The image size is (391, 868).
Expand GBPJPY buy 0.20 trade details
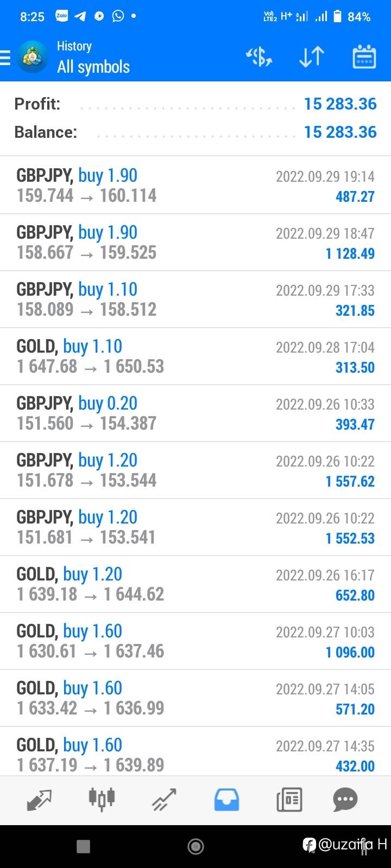[x=195, y=413]
